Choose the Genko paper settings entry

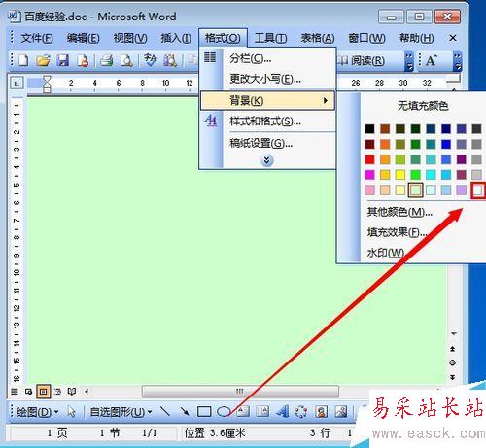267,143
